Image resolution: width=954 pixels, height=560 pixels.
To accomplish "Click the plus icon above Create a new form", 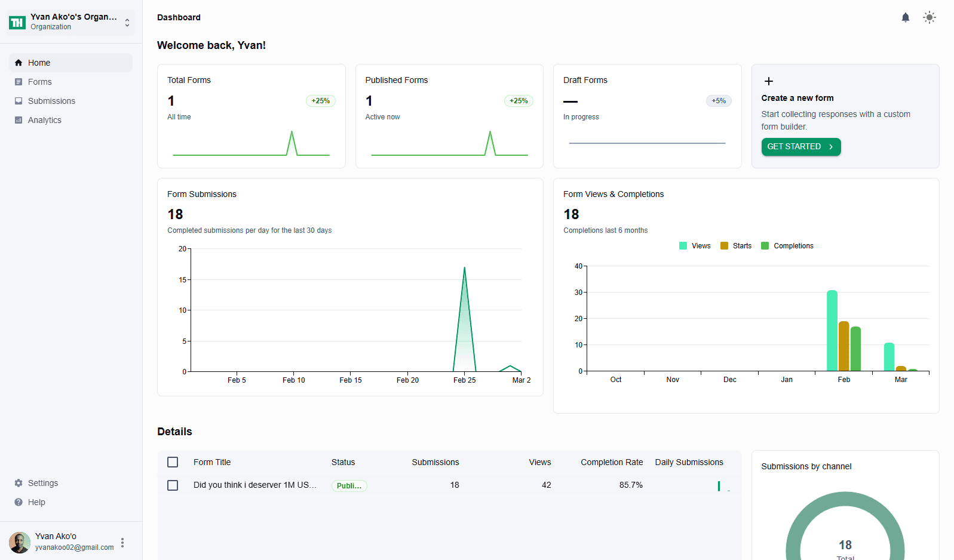I will [769, 81].
